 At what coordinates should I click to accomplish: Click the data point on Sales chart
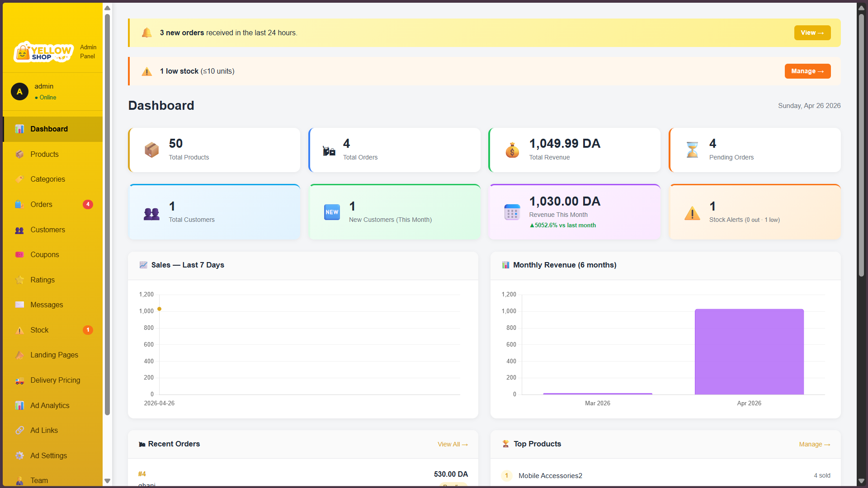coord(159,309)
